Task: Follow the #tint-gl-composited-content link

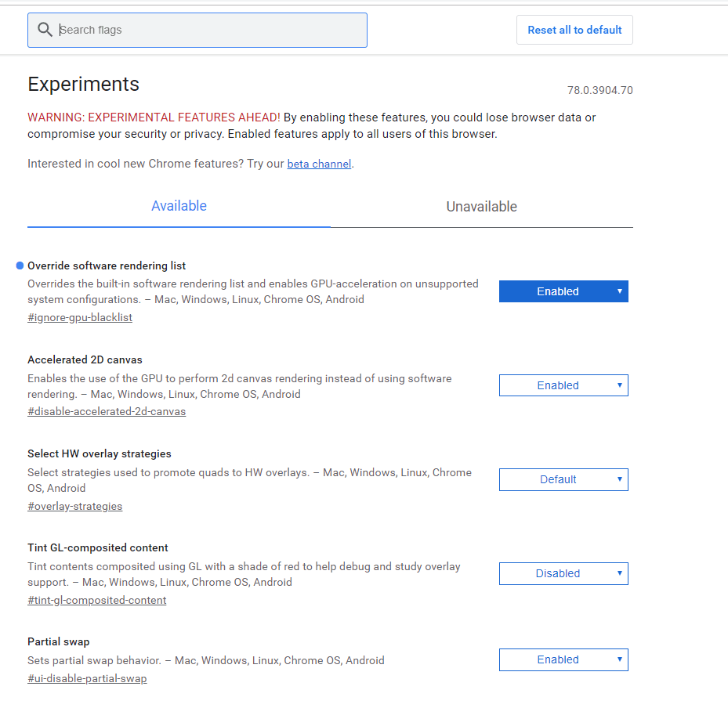Action: click(x=96, y=600)
